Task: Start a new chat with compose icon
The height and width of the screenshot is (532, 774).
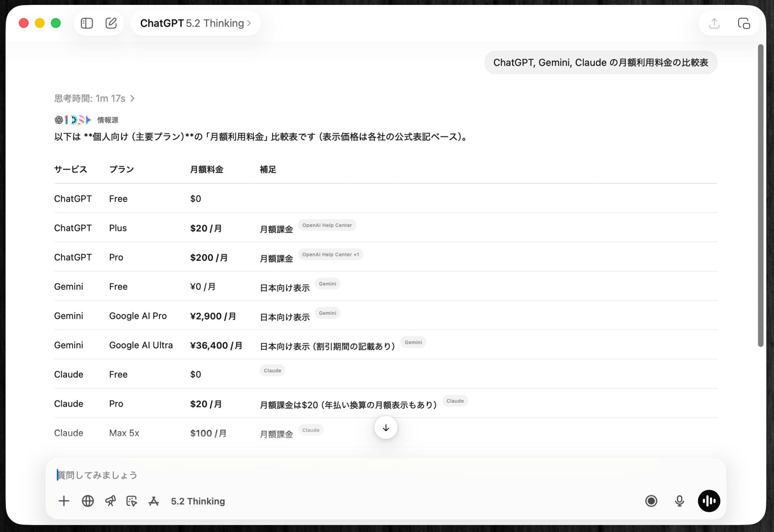Action: click(x=111, y=23)
